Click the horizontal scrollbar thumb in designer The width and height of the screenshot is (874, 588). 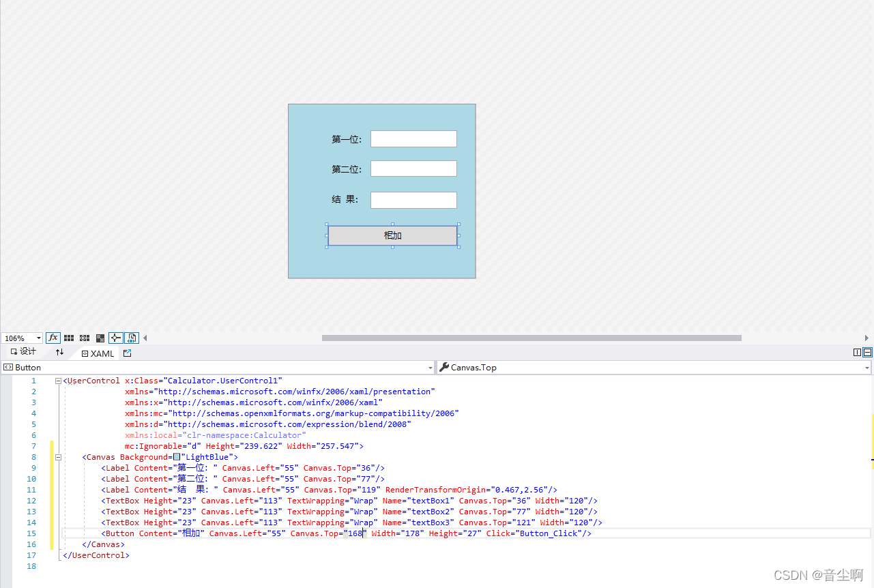click(531, 338)
